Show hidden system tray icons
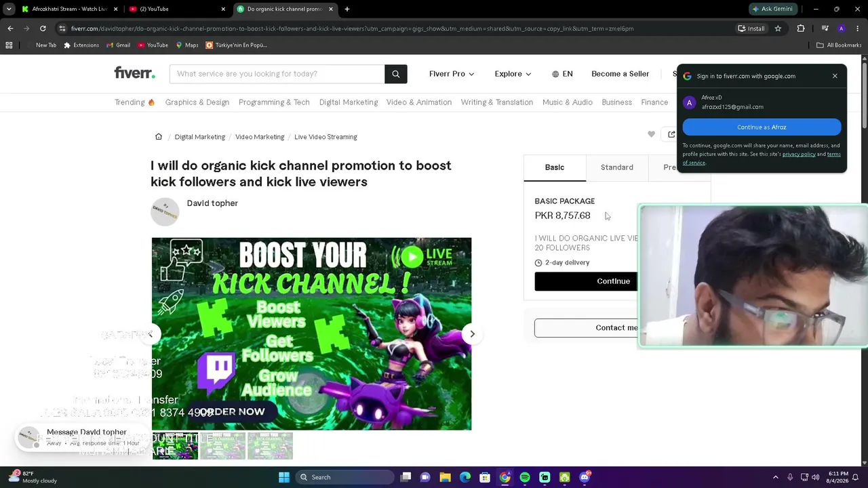 pyautogui.click(x=776, y=477)
